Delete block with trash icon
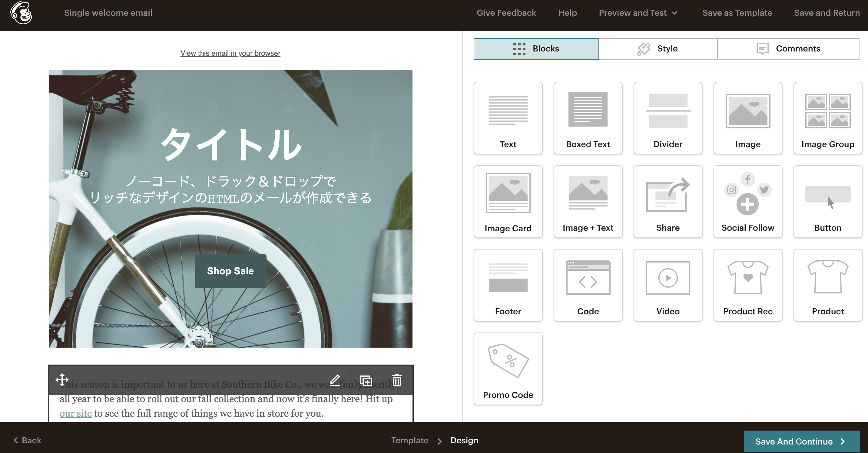868x453 pixels. click(397, 380)
